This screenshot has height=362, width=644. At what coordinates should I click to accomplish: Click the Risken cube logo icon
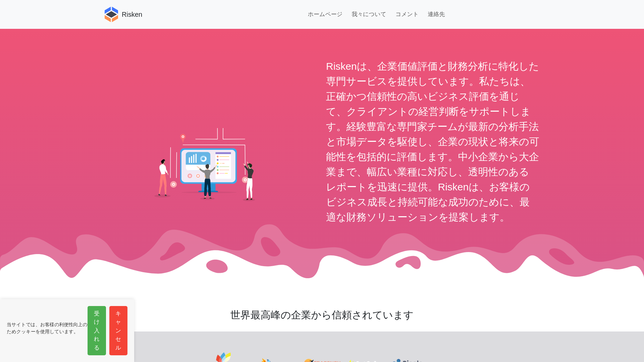click(x=111, y=14)
